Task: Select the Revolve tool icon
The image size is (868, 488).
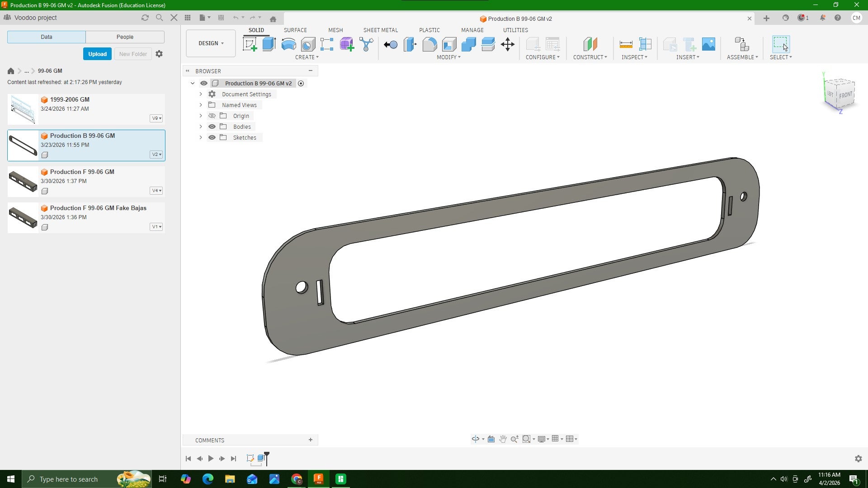Action: click(288, 44)
